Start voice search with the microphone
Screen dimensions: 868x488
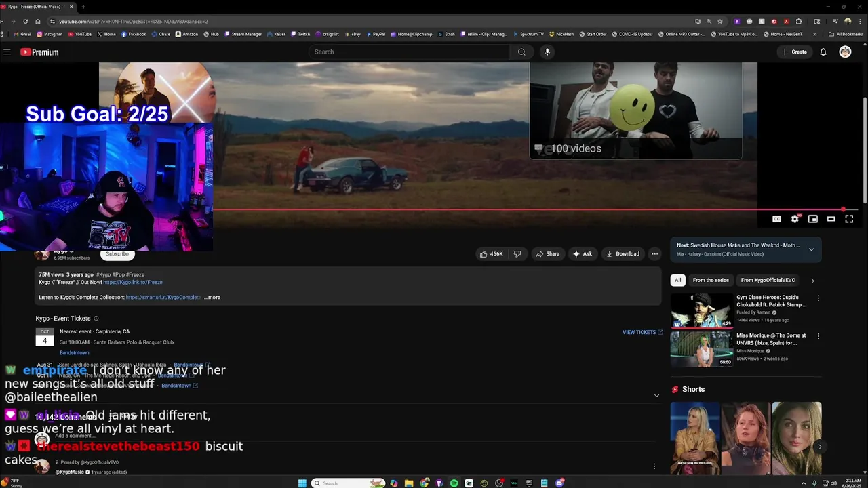coord(547,52)
